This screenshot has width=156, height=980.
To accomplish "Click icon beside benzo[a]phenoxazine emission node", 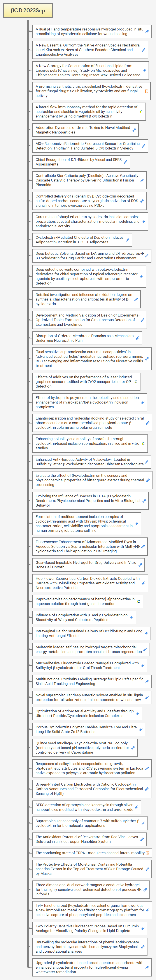I will pyautogui.click(x=138, y=601).
